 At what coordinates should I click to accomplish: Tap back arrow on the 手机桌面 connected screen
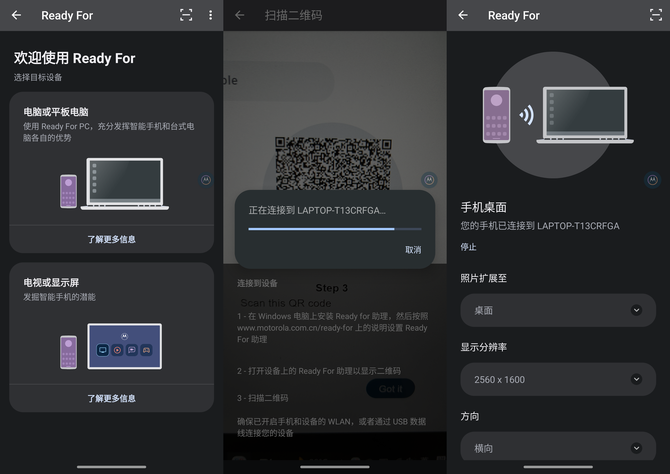click(463, 15)
